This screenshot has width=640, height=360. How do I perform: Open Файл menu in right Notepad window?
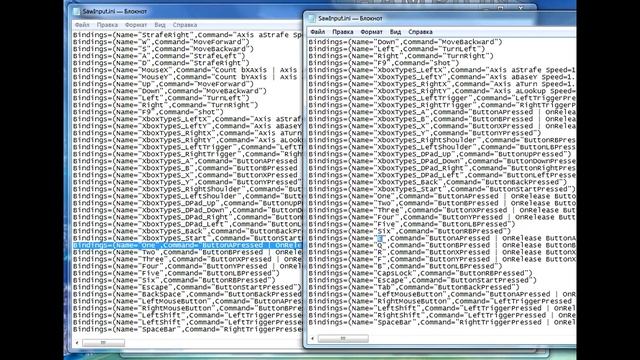tap(318, 32)
